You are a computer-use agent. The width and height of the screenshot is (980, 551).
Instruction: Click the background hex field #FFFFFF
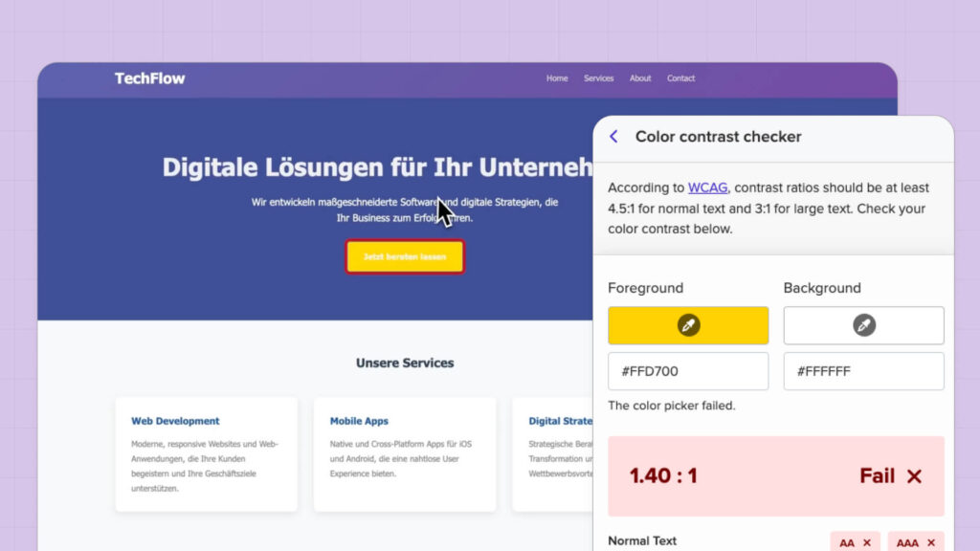[864, 371]
